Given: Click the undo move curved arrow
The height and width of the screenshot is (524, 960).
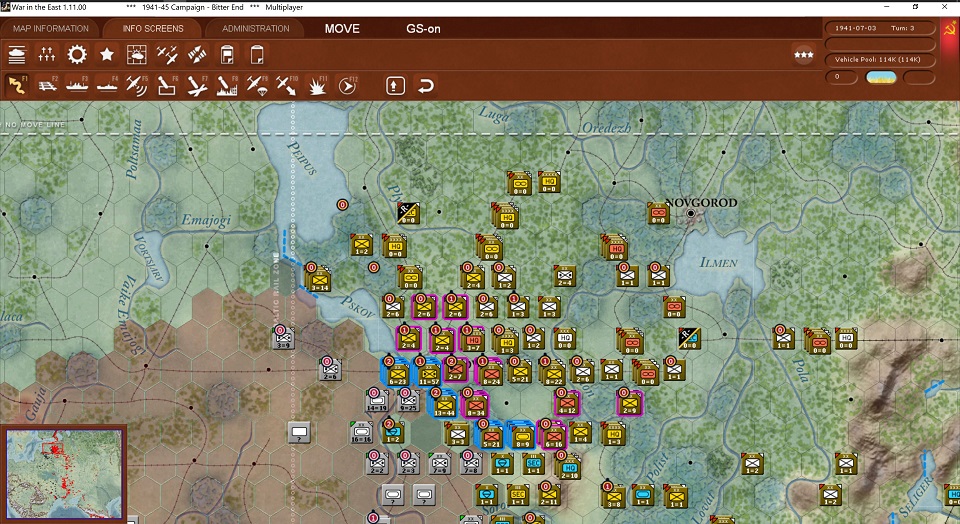Looking at the screenshot, I should point(426,86).
